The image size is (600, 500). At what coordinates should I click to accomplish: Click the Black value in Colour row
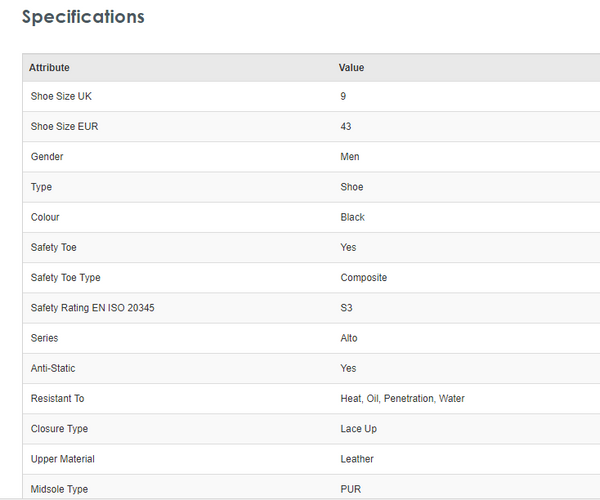(x=353, y=217)
